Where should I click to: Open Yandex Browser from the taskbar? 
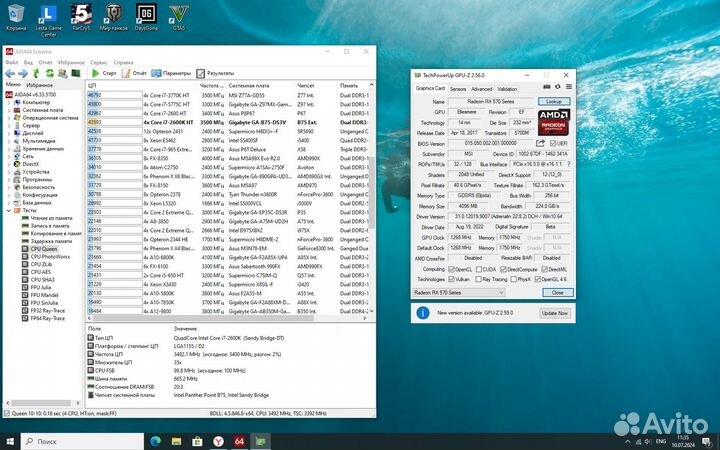click(219, 441)
